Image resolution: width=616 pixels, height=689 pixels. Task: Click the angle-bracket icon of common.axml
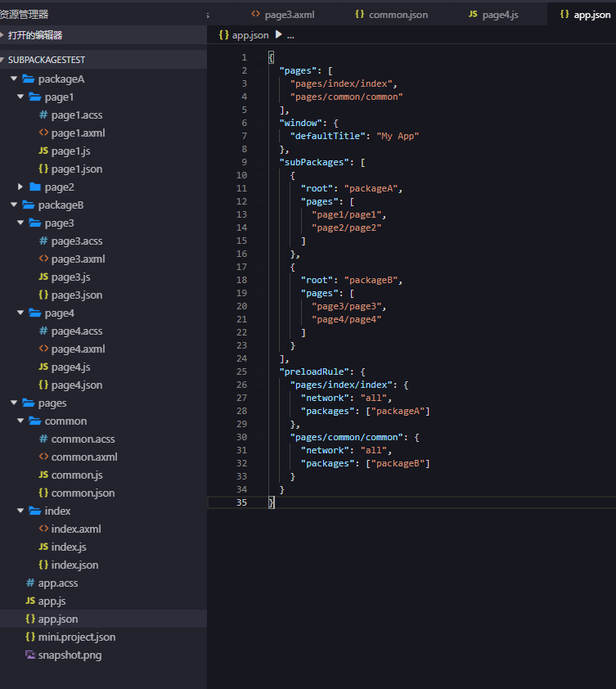pos(43,457)
